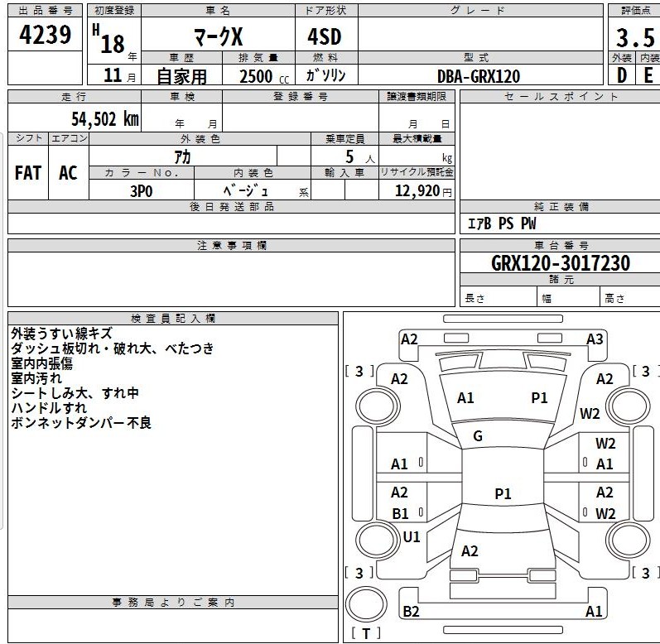Click the 高さ dimension cell

(x=630, y=298)
